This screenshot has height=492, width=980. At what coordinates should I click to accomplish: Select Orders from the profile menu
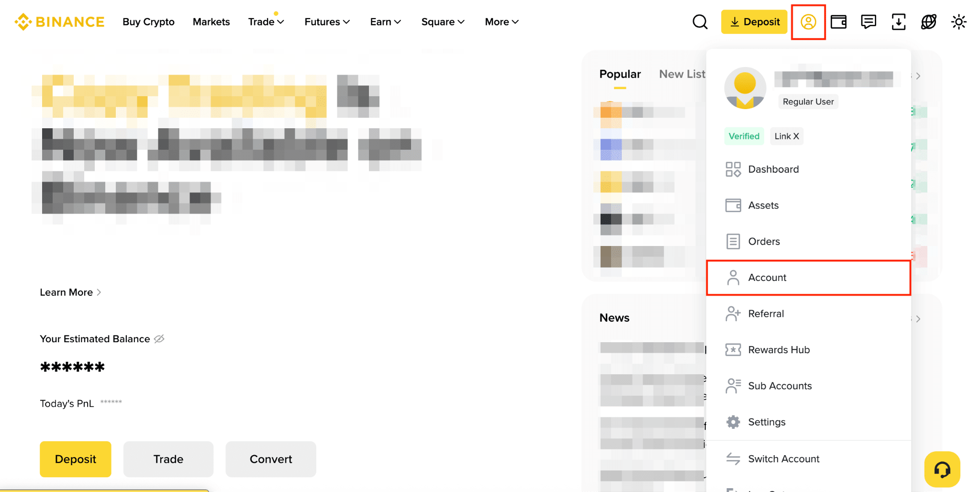click(x=809, y=242)
